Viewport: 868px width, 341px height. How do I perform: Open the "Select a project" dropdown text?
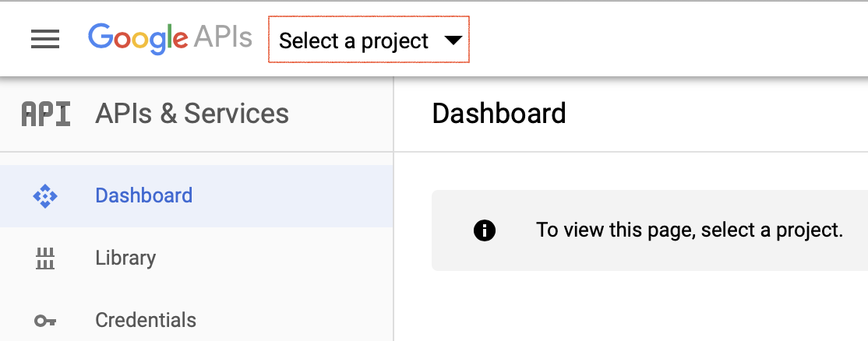(354, 40)
